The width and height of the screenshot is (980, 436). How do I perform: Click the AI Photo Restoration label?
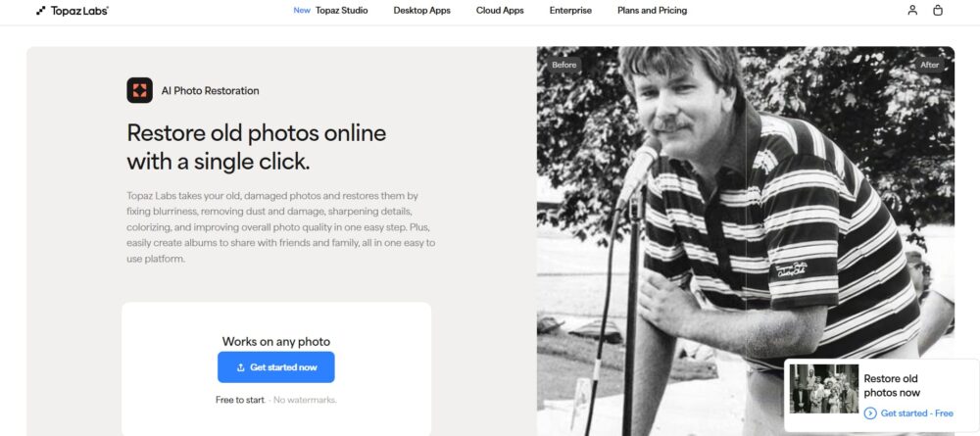[210, 91]
